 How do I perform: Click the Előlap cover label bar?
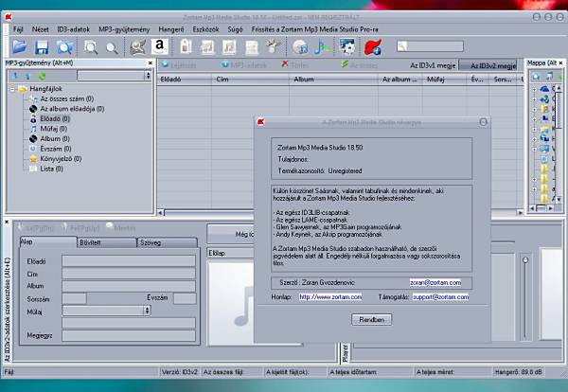[x=231, y=253]
